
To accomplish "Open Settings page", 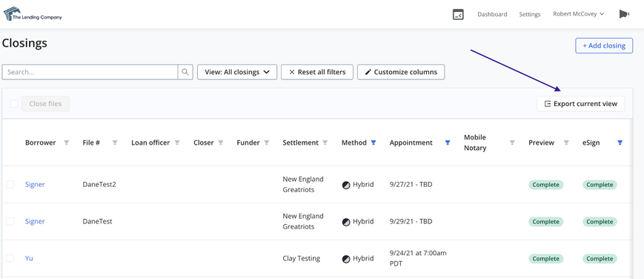I will (530, 14).
